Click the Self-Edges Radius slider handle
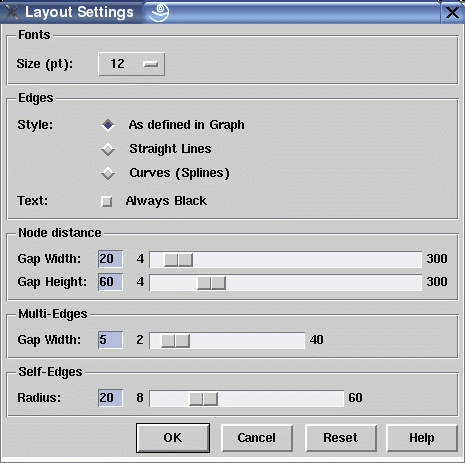Image resolution: width=465 pixels, height=463 pixels. click(203, 399)
